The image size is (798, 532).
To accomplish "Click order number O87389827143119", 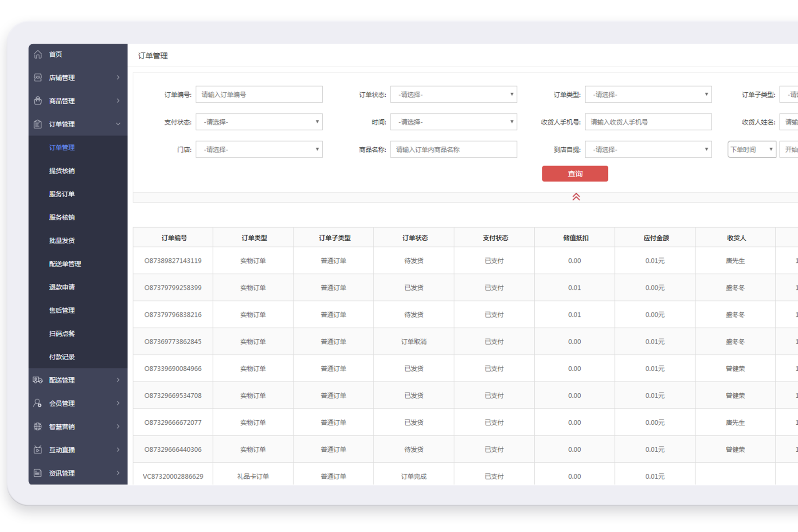I will [173, 261].
